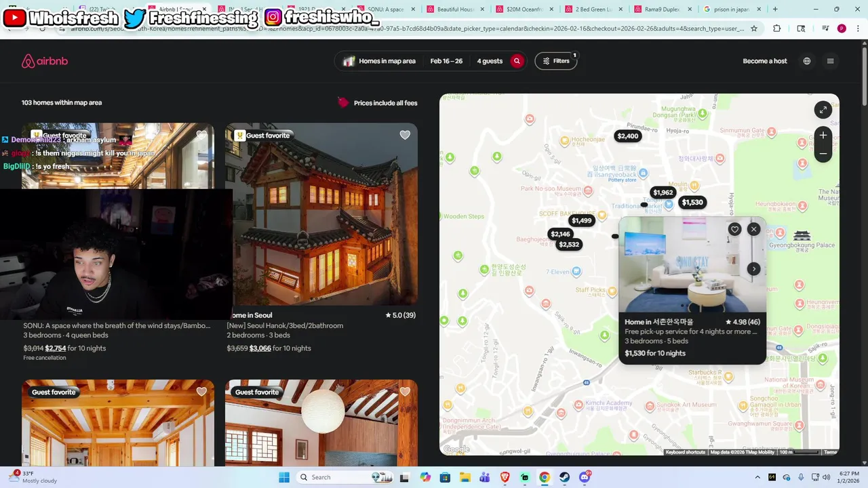Click the Airbnb logo

45,61
